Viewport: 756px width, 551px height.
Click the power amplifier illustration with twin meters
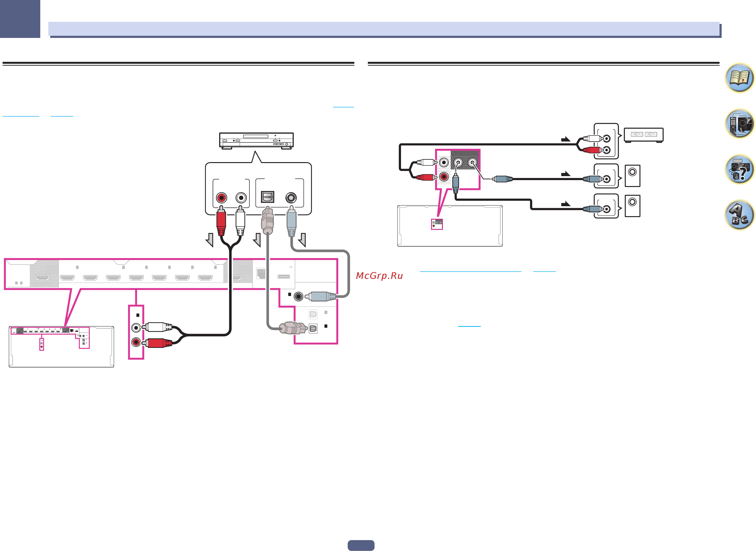(643, 135)
